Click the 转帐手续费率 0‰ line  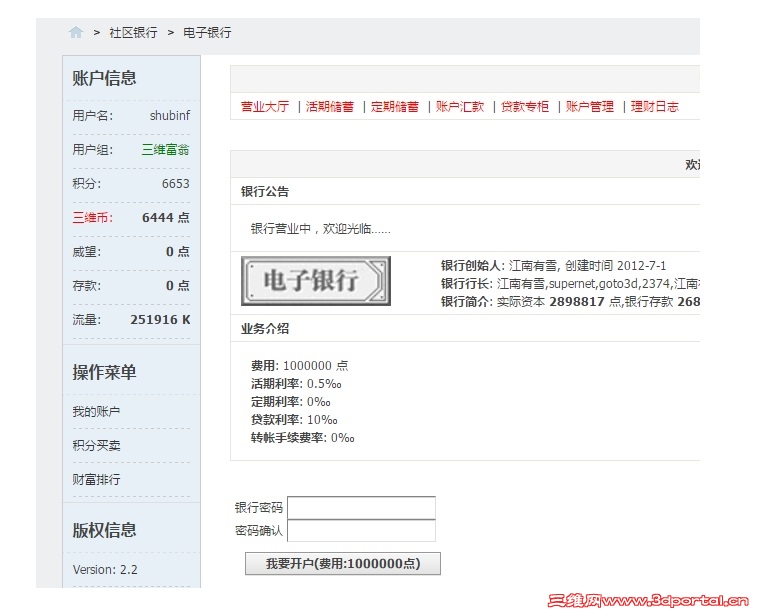click(303, 438)
